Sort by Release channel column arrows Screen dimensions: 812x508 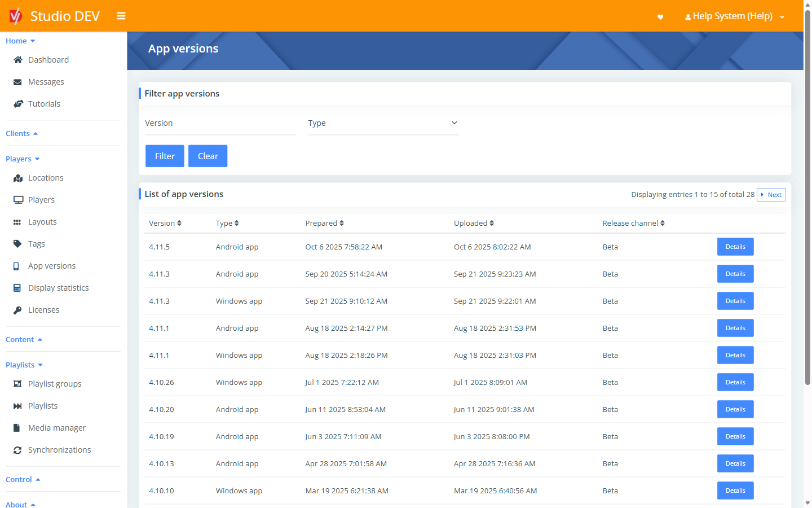[x=663, y=224]
